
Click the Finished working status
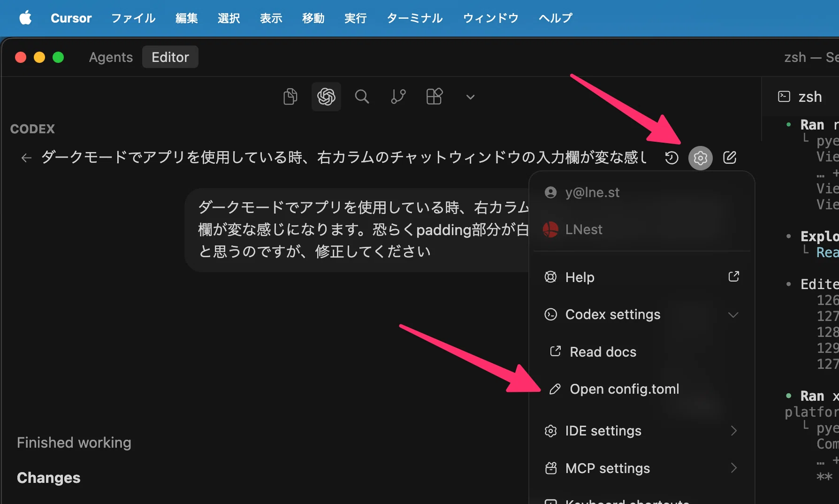click(x=74, y=443)
